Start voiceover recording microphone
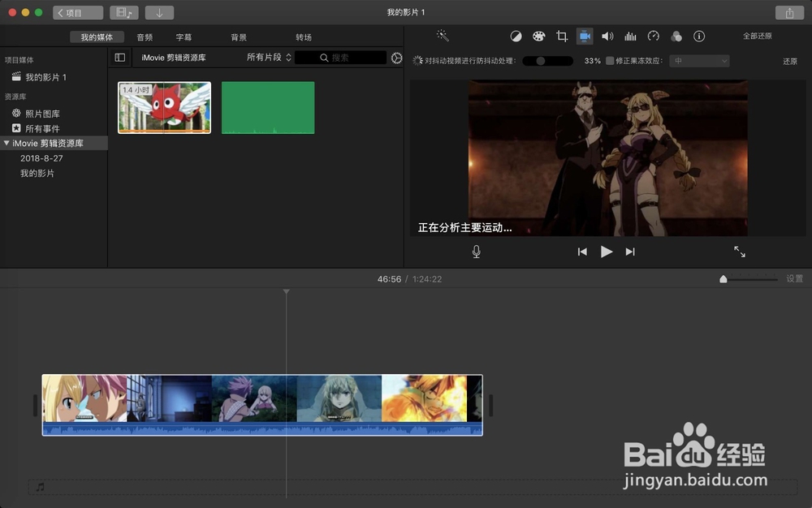 pos(477,252)
